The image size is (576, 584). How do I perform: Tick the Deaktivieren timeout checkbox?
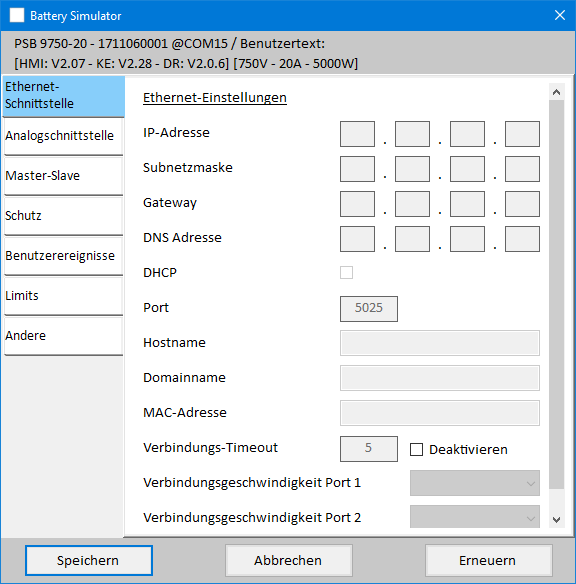coord(416,450)
